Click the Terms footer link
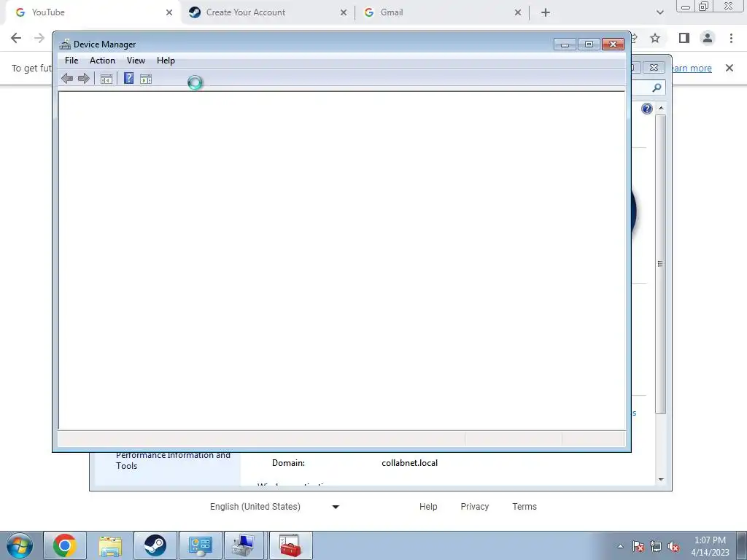The image size is (747, 560). [x=525, y=507]
